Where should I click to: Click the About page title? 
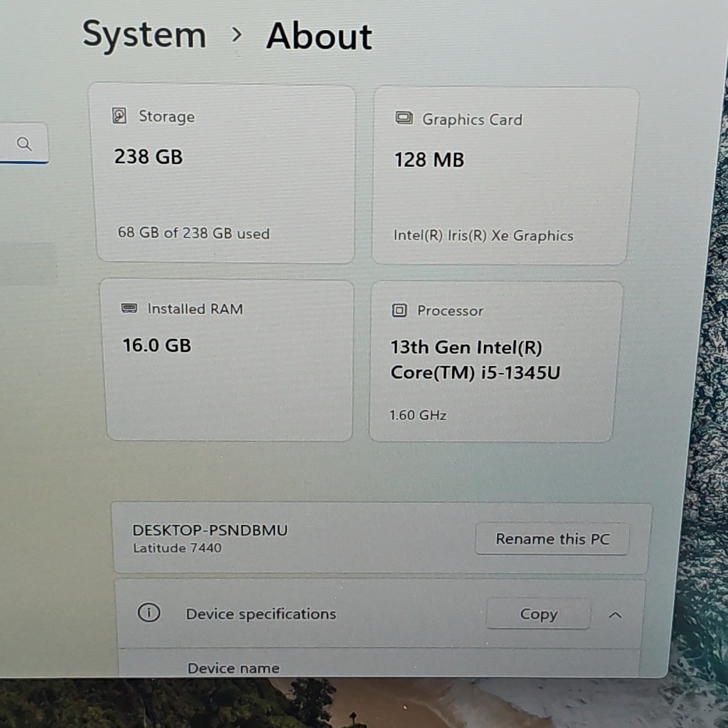(x=319, y=36)
